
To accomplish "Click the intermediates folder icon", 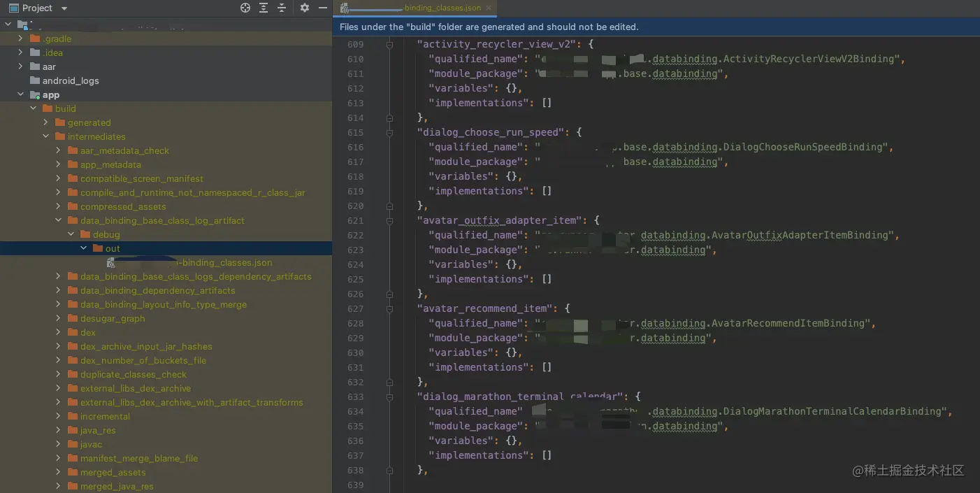I will (60, 136).
